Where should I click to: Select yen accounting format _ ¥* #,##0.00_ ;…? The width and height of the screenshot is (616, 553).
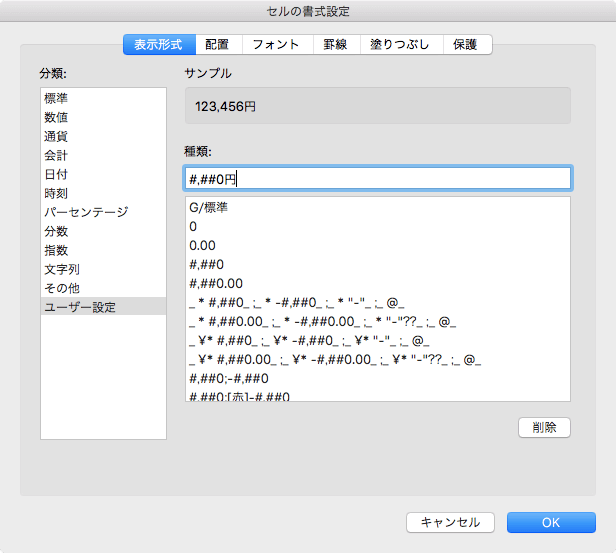tap(378, 359)
